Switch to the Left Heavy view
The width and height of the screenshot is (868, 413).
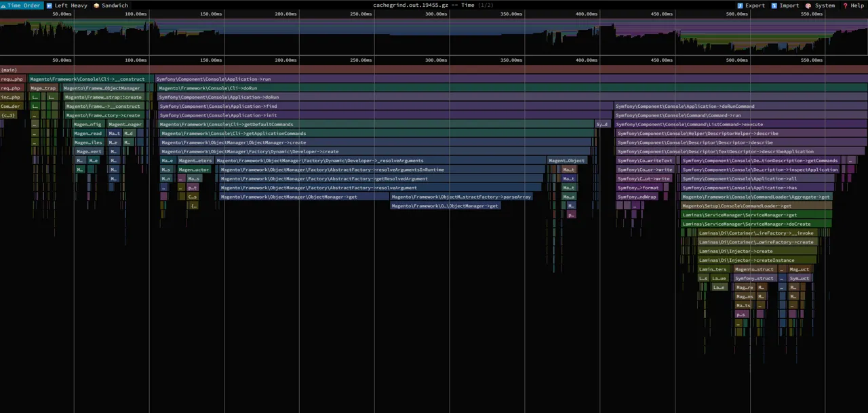(66, 5)
